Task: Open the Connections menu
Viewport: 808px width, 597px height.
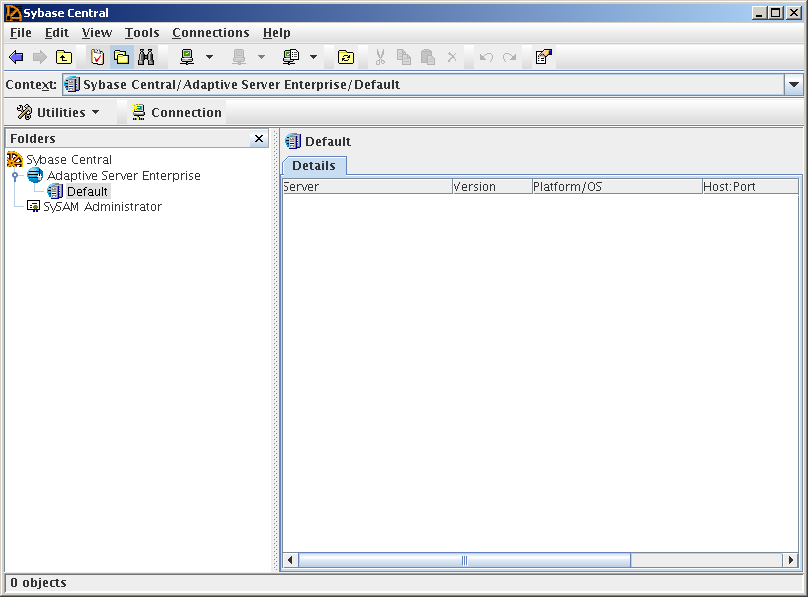Action: pos(211,33)
